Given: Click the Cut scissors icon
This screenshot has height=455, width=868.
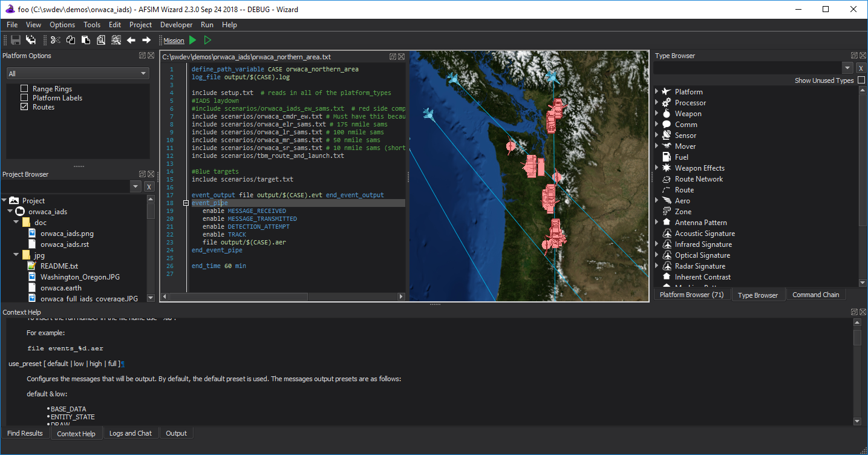Looking at the screenshot, I should click(55, 40).
